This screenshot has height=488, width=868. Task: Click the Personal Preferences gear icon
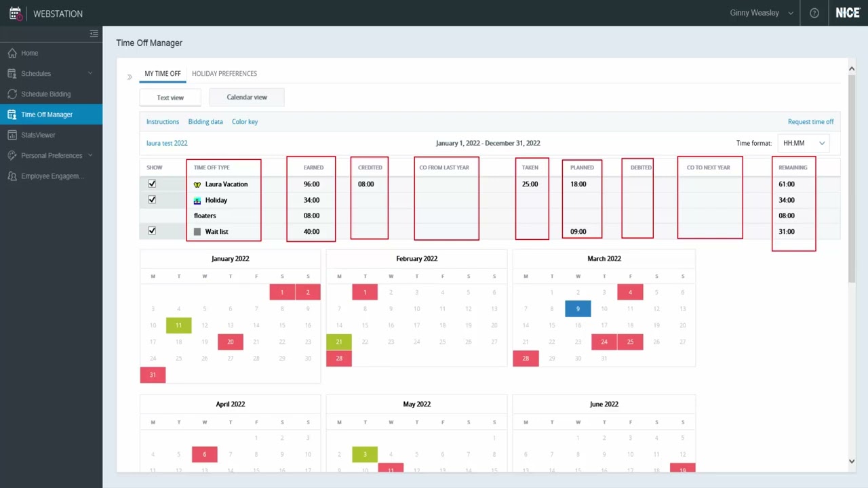pyautogui.click(x=12, y=155)
